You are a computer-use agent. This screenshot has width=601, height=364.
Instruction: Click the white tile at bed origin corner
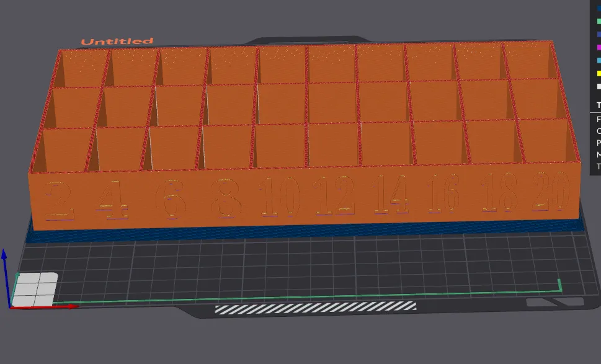pos(35,290)
